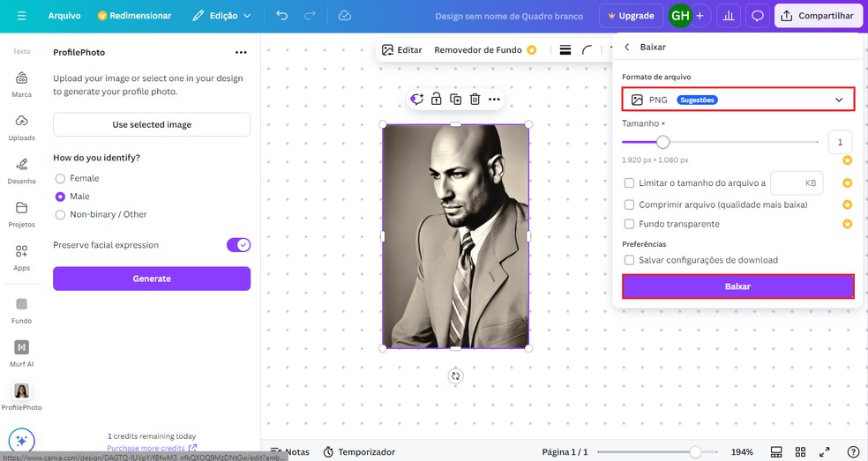This screenshot has height=461, width=868.
Task: Open the GH account avatar
Action: tap(680, 16)
